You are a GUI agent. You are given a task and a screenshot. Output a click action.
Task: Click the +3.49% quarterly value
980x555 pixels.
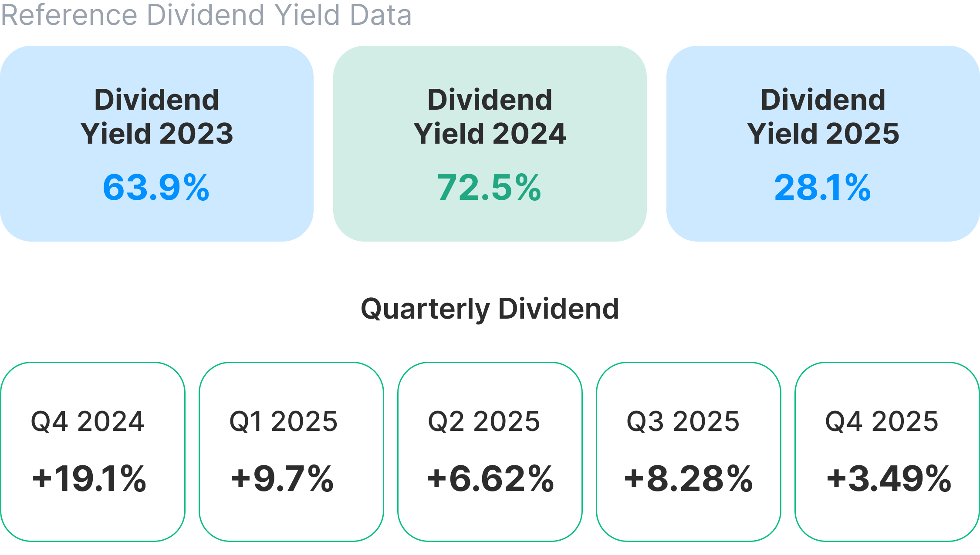pos(889,478)
